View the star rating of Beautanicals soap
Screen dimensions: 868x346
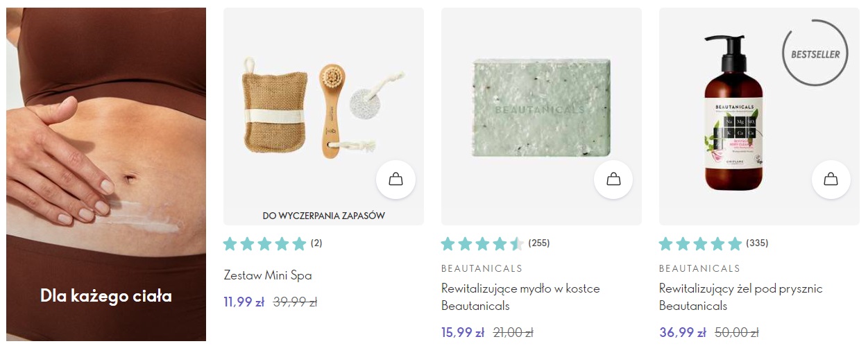[482, 243]
